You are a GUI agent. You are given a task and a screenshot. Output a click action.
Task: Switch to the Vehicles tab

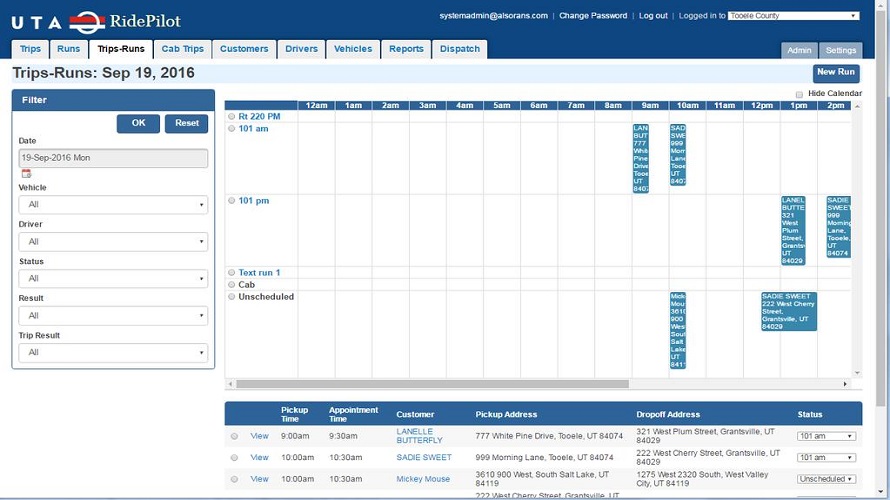coord(353,49)
